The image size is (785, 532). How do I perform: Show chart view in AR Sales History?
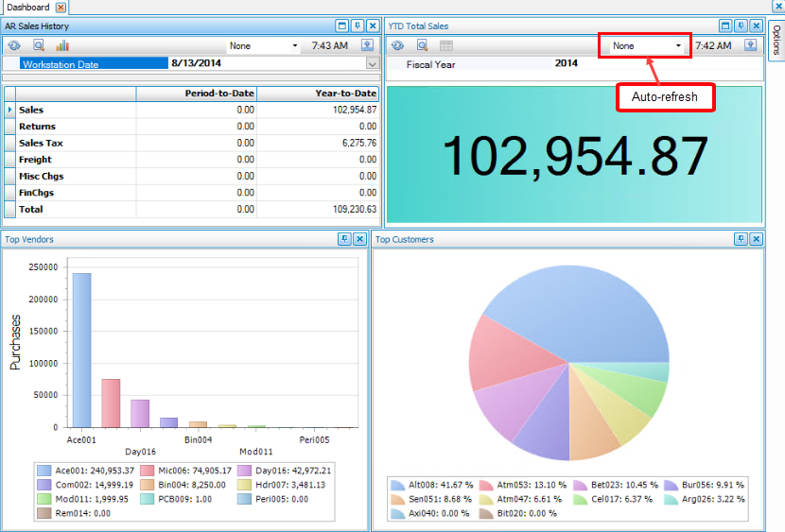click(x=62, y=45)
